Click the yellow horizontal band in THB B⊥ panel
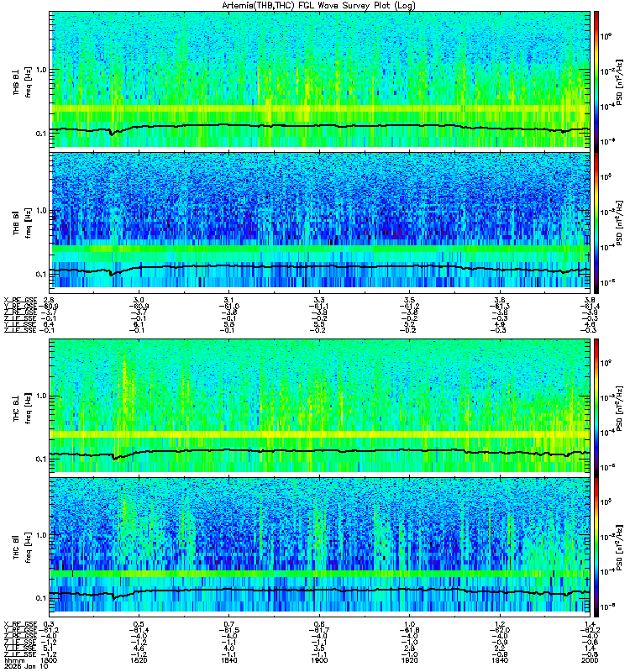Viewport: 630px width, 672px height. [x=320, y=109]
